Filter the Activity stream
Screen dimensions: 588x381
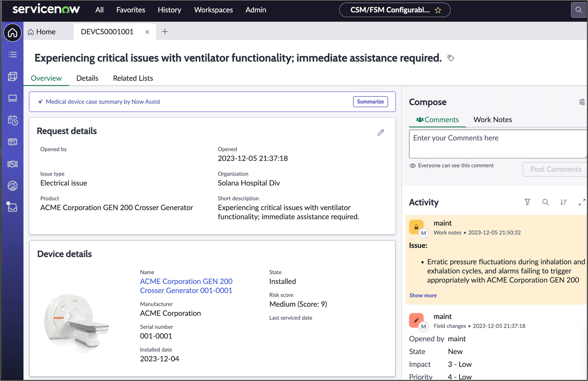pyautogui.click(x=527, y=202)
